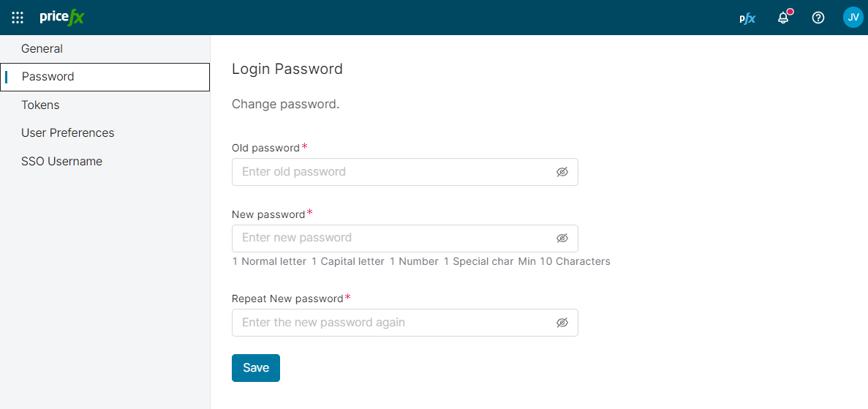
Task: Open the SSO Username section
Action: click(x=61, y=162)
